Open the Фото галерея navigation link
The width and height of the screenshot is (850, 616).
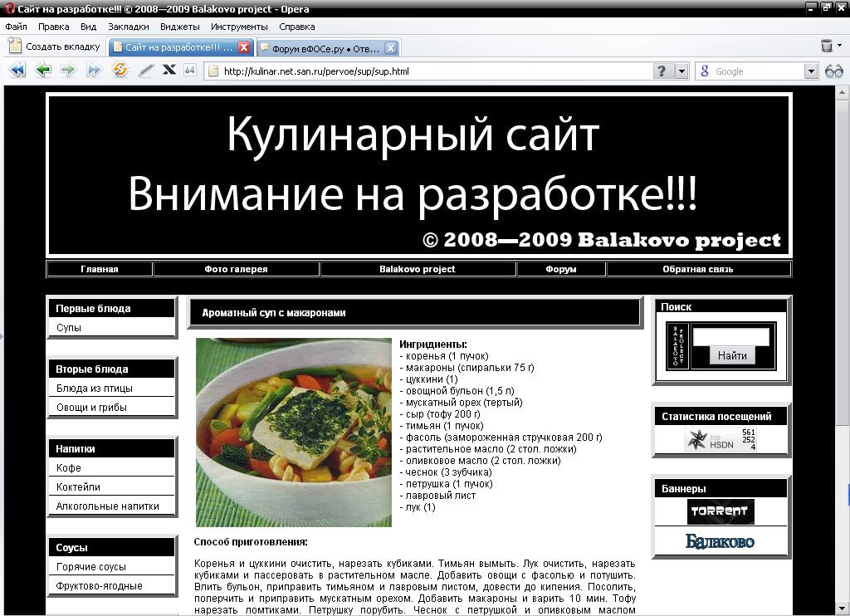pyautogui.click(x=236, y=269)
